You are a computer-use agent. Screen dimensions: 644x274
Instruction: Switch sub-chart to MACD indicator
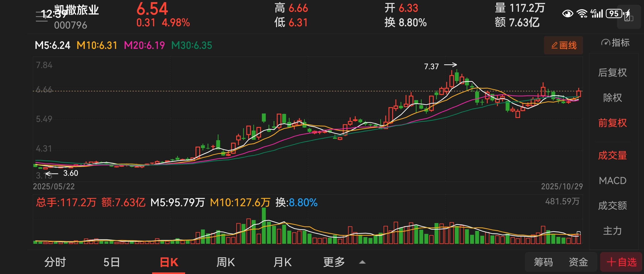pos(612,181)
